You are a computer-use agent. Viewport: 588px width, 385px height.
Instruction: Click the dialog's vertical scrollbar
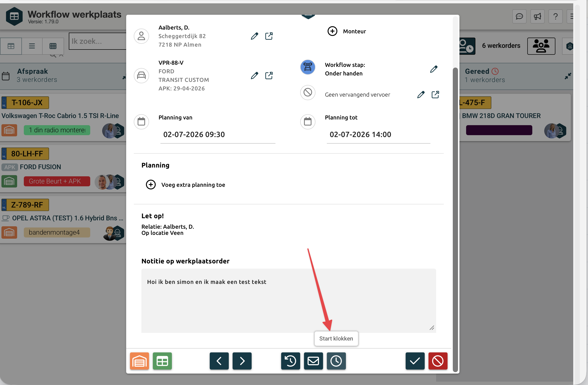[x=455, y=219]
